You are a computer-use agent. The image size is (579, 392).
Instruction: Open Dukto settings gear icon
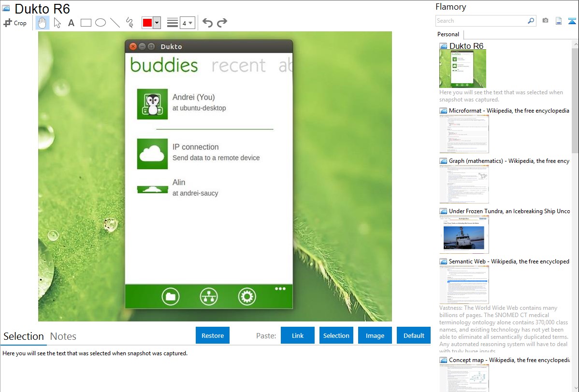point(247,296)
